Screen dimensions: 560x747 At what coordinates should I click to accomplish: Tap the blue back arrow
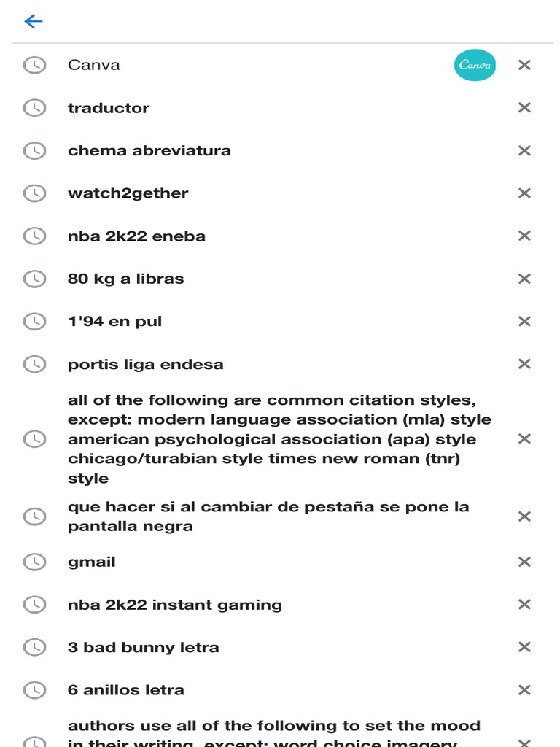34,21
